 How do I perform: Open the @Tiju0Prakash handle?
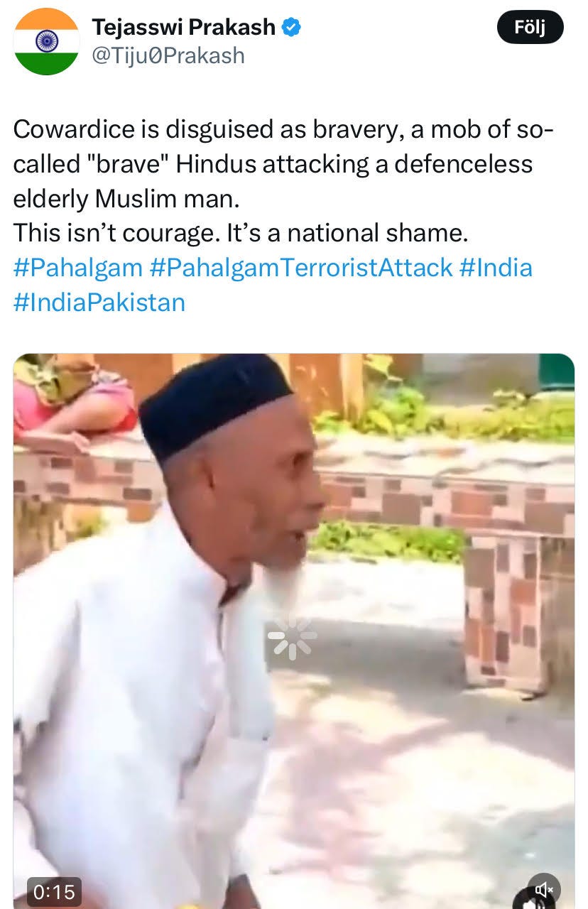(x=168, y=56)
